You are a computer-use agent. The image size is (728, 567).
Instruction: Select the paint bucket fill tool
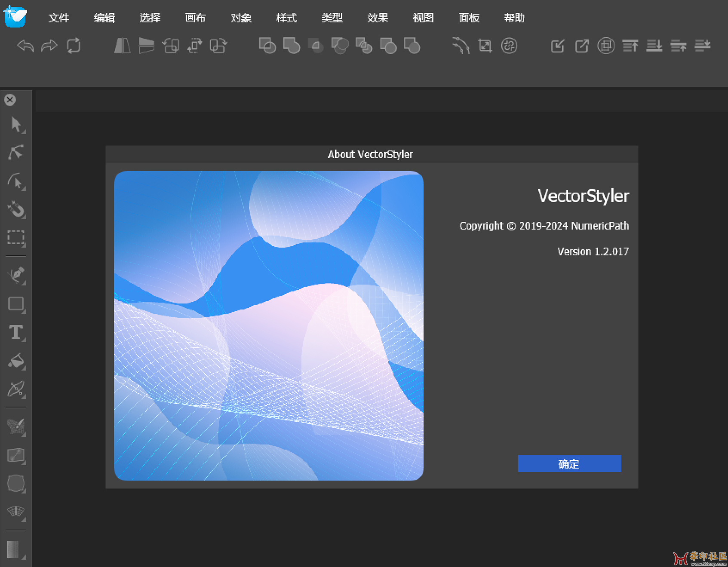(x=16, y=361)
